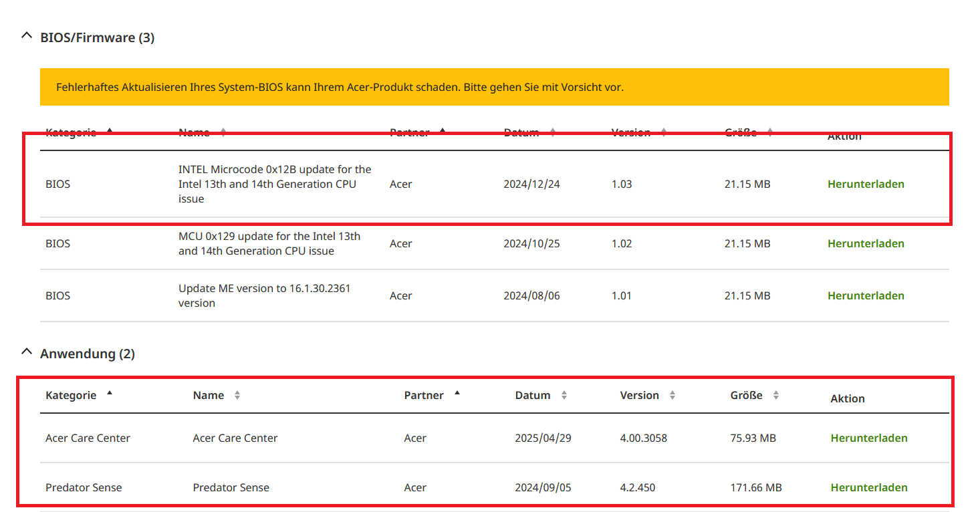Click Acer partner cell in Acer Care Center row

[x=415, y=438]
